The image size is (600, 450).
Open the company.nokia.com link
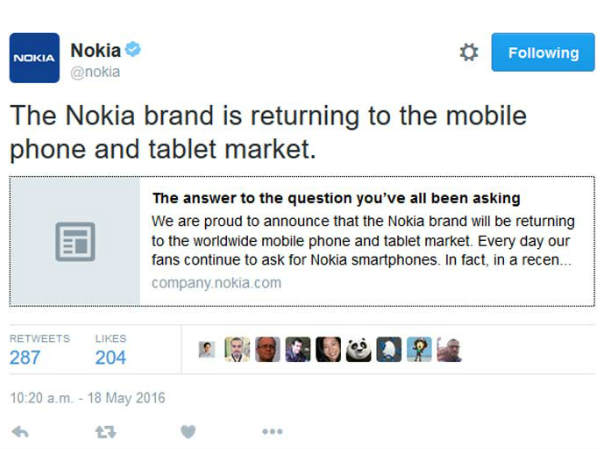pos(216,283)
